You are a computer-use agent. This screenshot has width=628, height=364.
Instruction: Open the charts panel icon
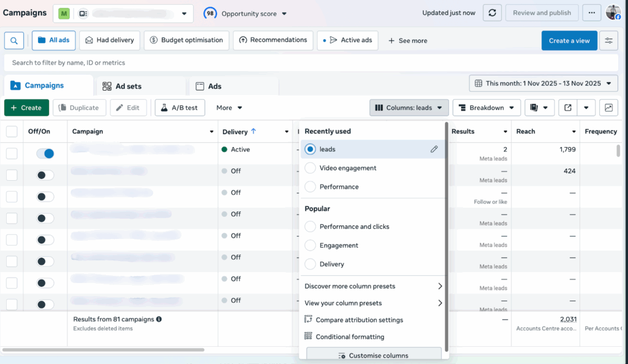pos(608,108)
